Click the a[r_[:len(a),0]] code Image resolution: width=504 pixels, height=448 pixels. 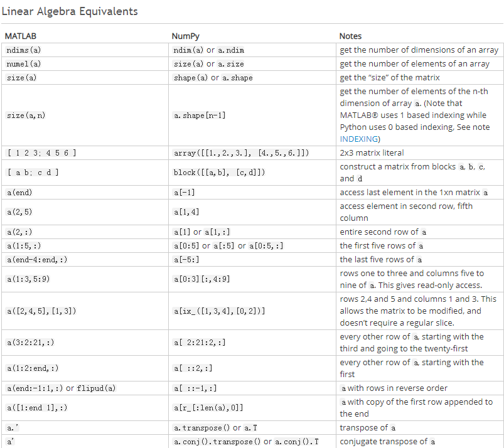(208, 408)
